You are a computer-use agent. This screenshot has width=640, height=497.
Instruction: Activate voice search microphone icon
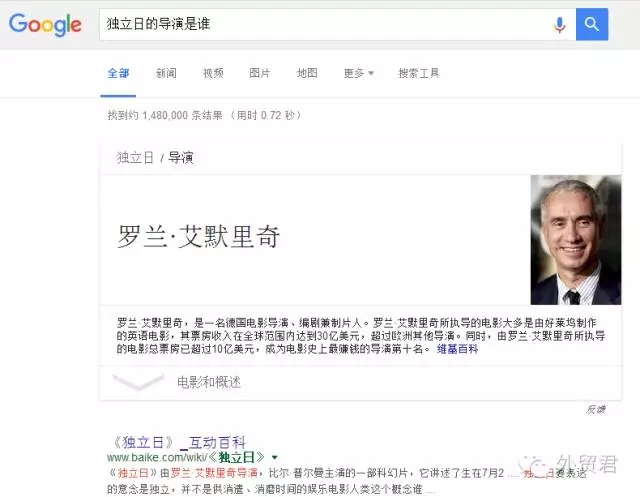pos(560,24)
